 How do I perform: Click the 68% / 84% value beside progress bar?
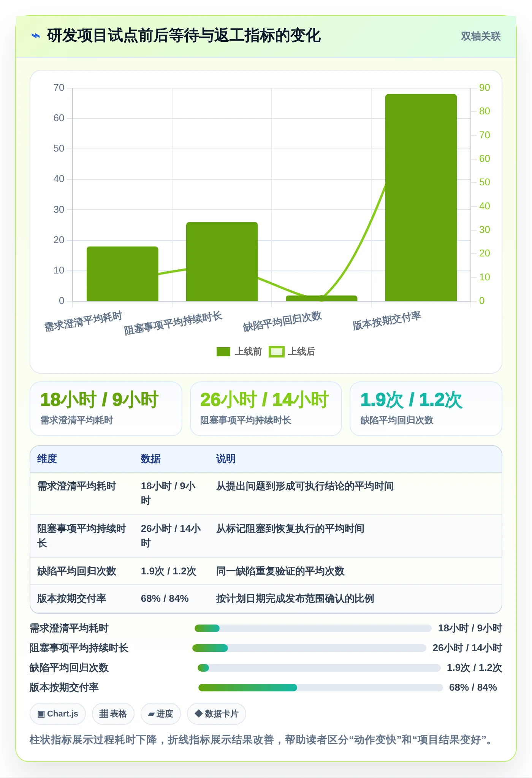click(x=473, y=688)
